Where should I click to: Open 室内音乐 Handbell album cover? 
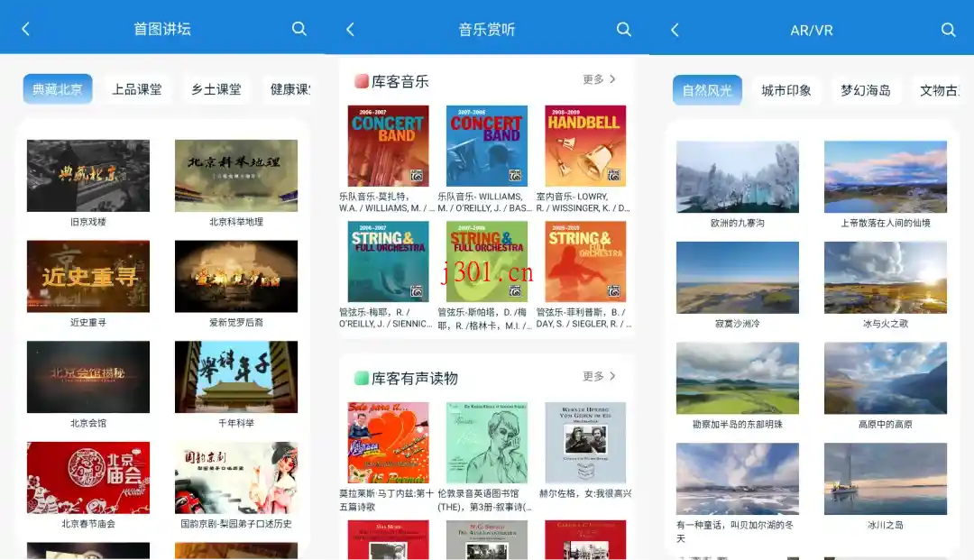click(585, 146)
